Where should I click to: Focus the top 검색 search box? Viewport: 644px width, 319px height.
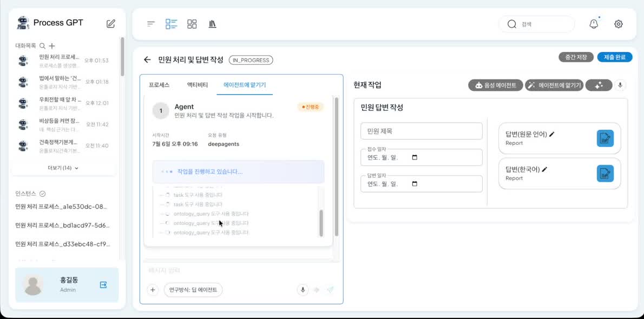click(536, 24)
